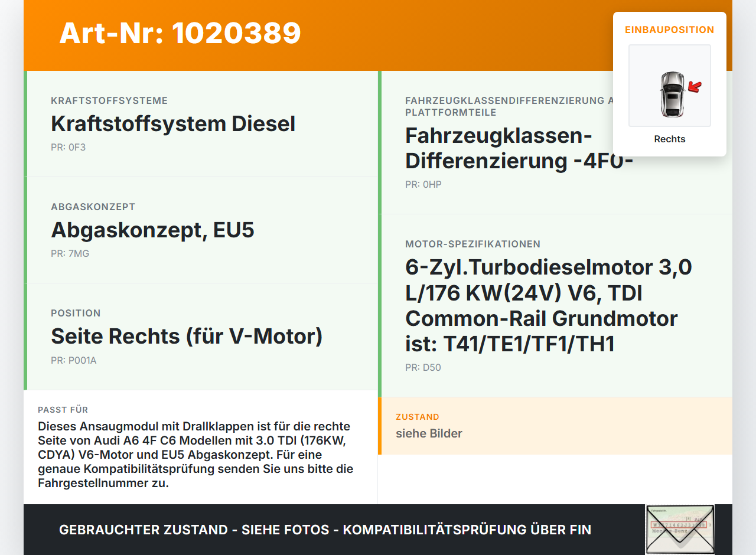The width and height of the screenshot is (756, 555).
Task: Select Seite Rechts (für V-Motor) text
Action: pos(187,336)
